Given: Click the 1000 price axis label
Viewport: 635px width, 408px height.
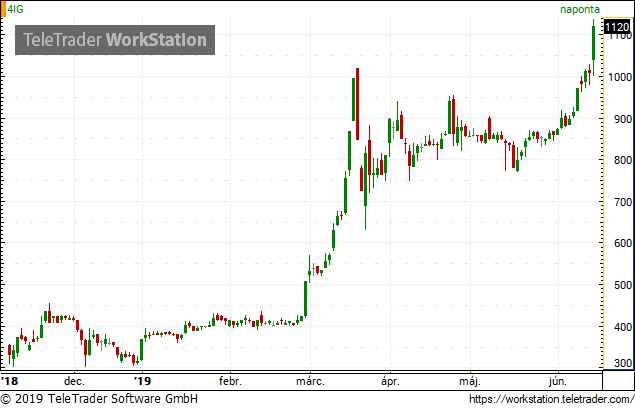Looking at the screenshot, I should [x=620, y=77].
